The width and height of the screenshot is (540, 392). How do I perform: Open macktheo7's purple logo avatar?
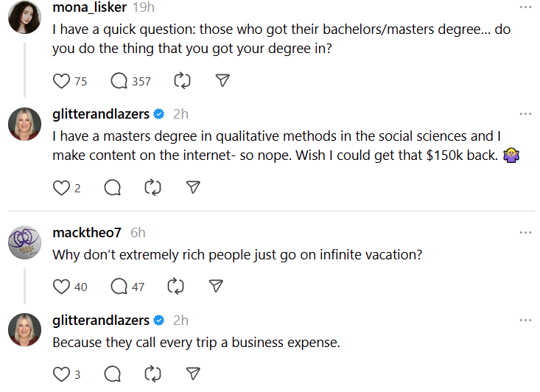25,242
